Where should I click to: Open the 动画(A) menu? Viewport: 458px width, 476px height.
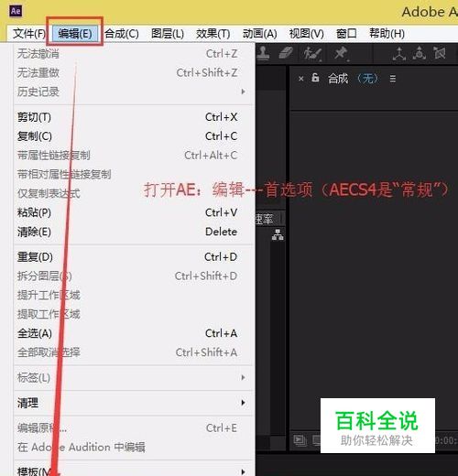pos(259,34)
